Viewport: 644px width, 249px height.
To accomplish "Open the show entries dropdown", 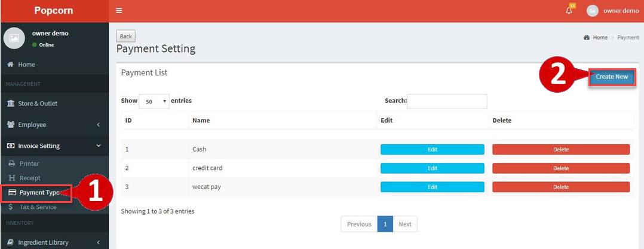I will click(x=154, y=102).
